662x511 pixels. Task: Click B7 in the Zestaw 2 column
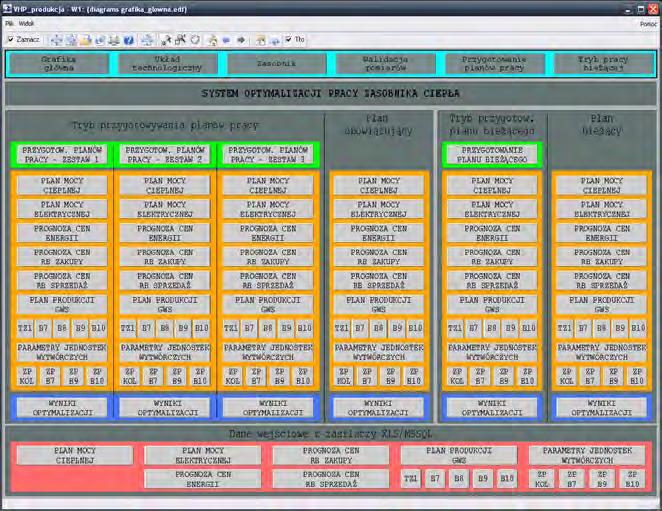[146, 328]
